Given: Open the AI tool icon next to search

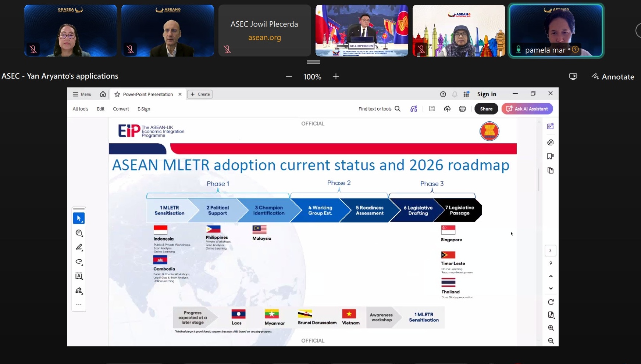Looking at the screenshot, I should point(414,109).
